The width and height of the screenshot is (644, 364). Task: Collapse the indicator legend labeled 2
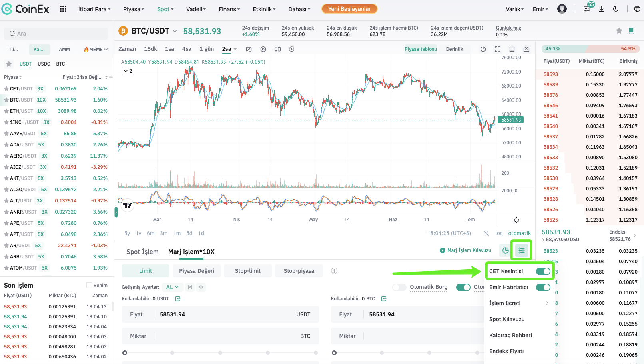coord(128,71)
